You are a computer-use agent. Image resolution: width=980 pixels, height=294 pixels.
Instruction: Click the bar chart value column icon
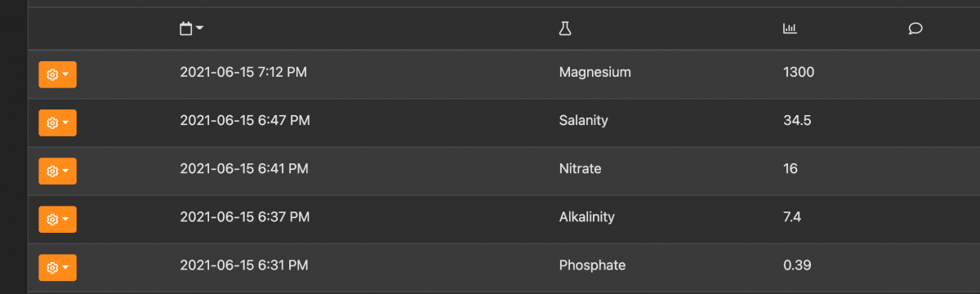click(790, 29)
